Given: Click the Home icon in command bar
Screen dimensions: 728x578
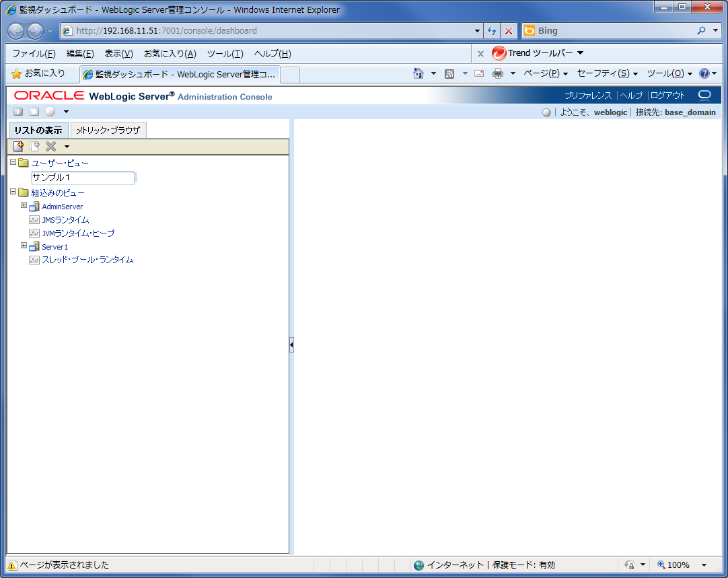Looking at the screenshot, I should (x=418, y=73).
